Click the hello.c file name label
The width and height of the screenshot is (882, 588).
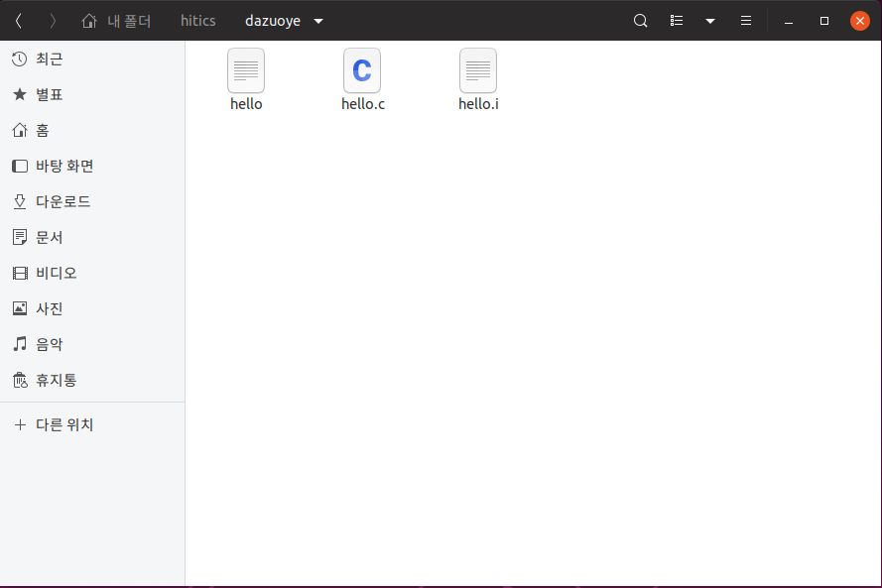coord(363,104)
